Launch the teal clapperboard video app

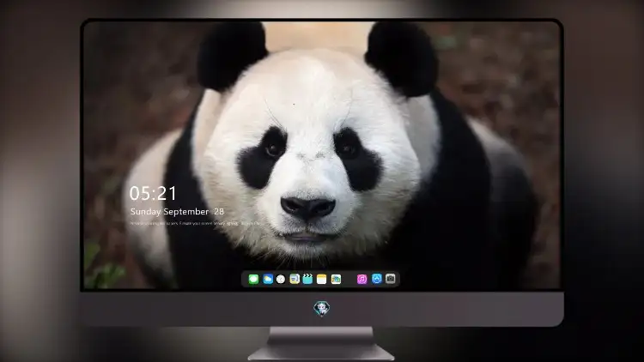[307, 279]
